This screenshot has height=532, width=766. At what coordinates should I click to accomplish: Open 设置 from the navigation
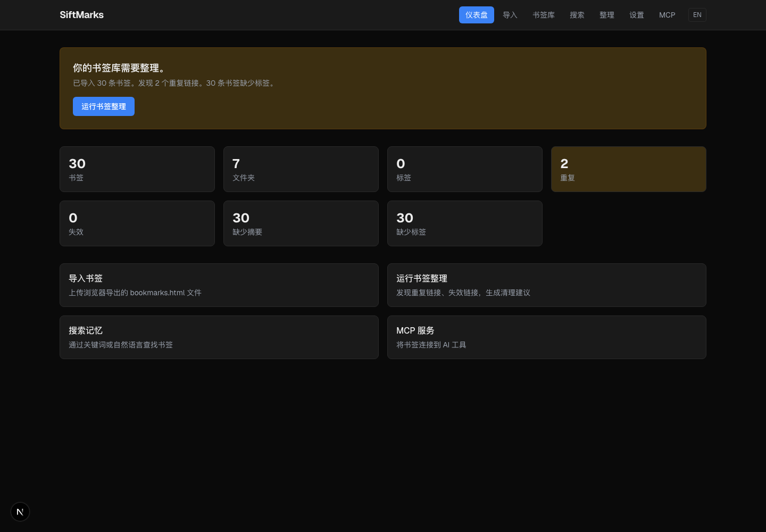pyautogui.click(x=637, y=15)
